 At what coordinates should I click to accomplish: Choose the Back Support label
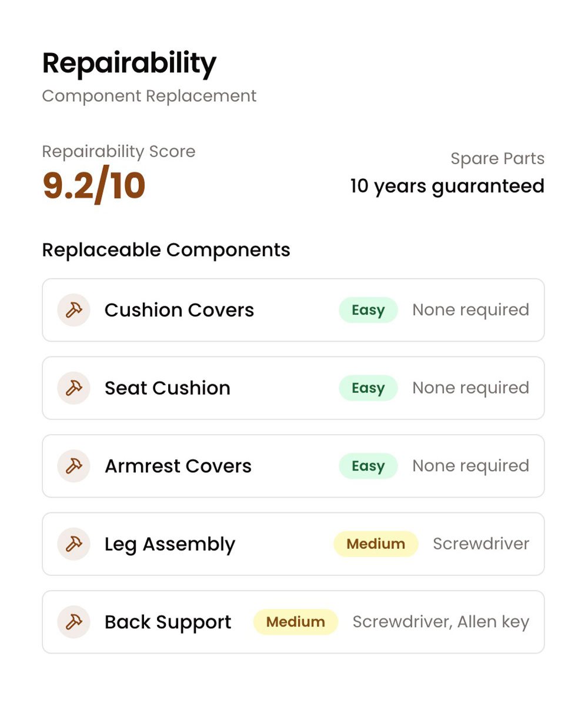(x=168, y=622)
